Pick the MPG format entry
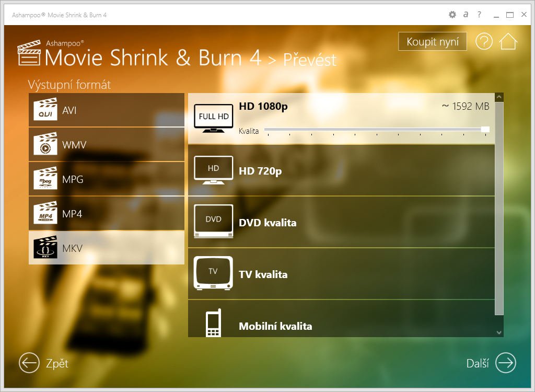This screenshot has width=535, height=392. (107, 179)
